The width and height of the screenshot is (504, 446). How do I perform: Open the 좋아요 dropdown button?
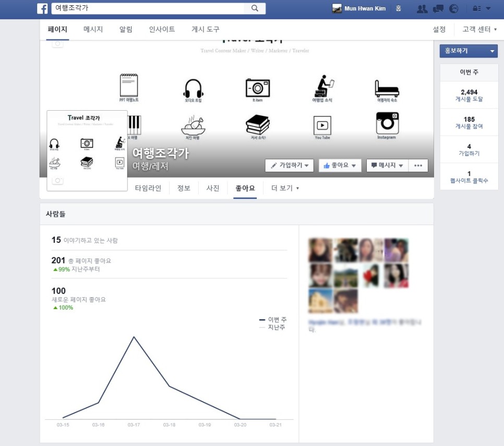coord(340,166)
